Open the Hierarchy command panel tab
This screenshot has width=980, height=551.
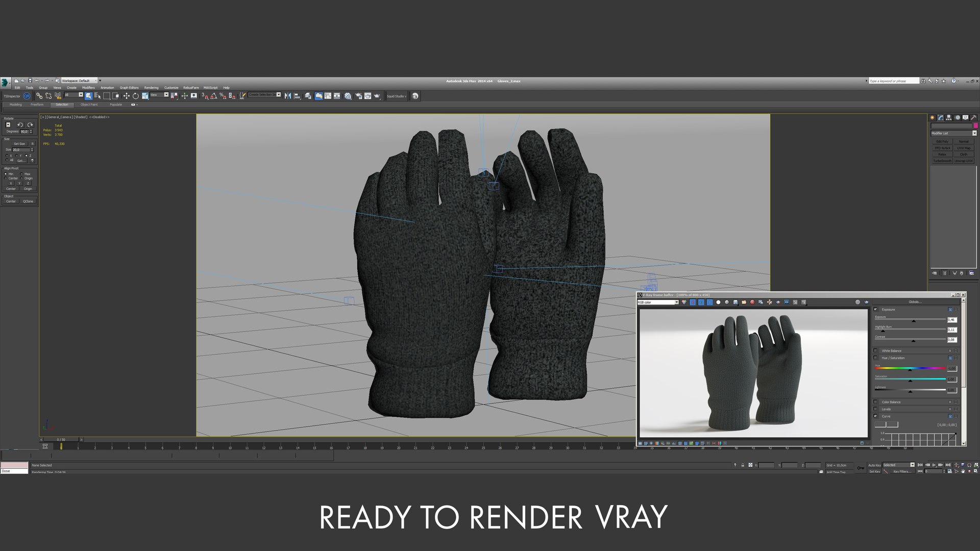coord(948,117)
